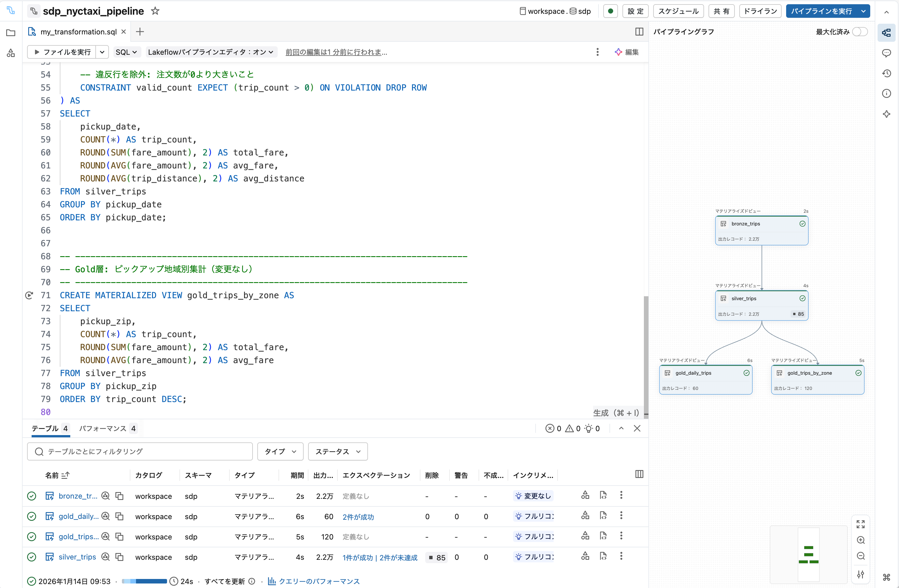The image size is (899, 588).
Task: Open the SQL language dropdown
Action: (126, 52)
